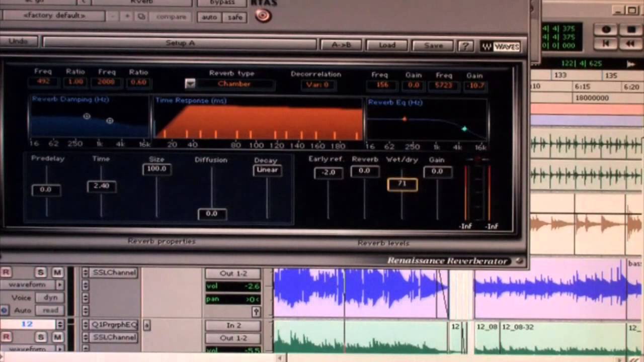644x362 pixels.
Task: Click the Undo button
Action: point(19,42)
